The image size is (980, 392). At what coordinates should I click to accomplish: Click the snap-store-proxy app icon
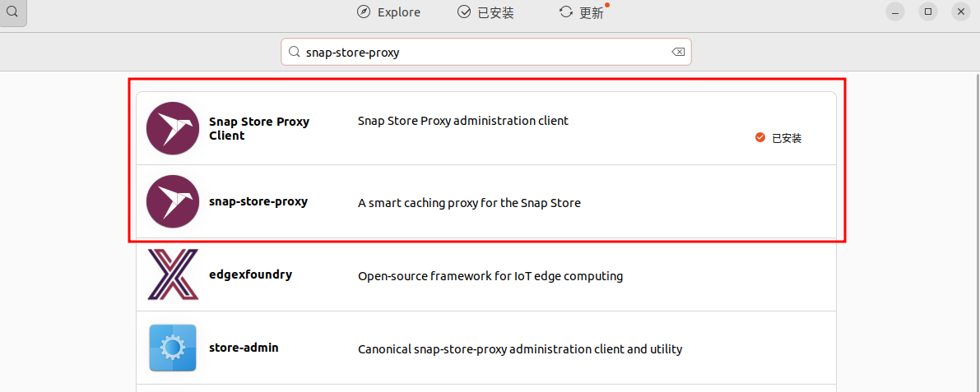point(173,201)
